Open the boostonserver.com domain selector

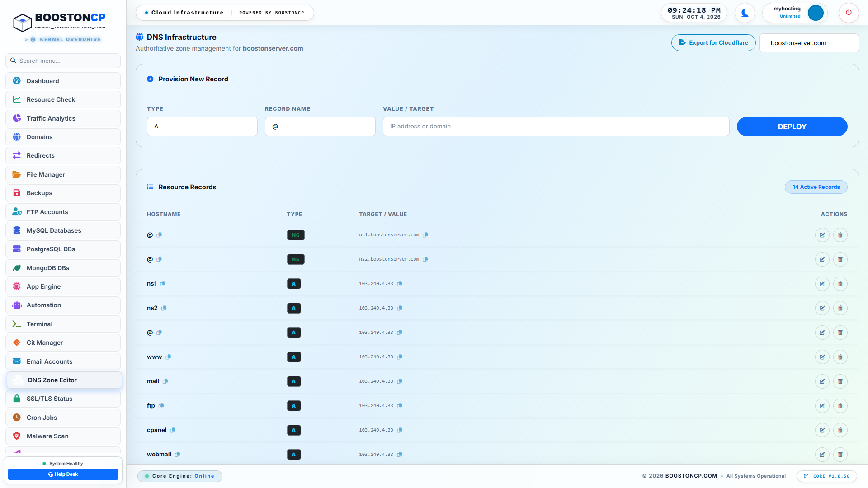pyautogui.click(x=809, y=43)
